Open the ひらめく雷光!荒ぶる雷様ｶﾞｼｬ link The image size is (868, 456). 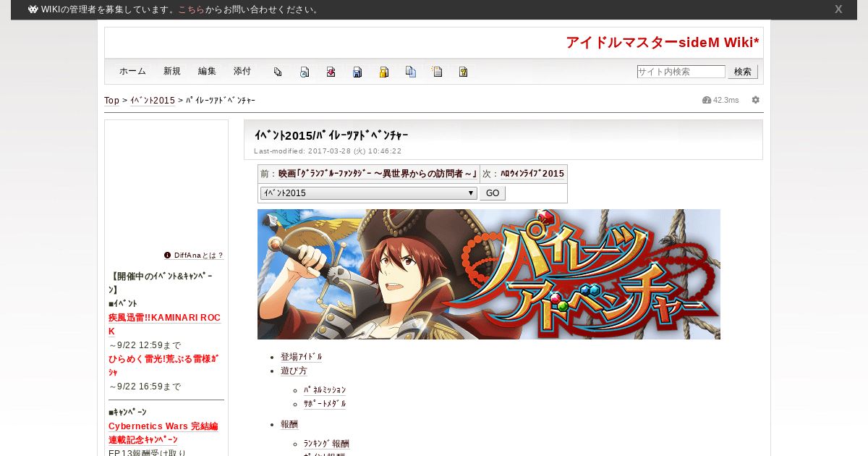pos(163,366)
